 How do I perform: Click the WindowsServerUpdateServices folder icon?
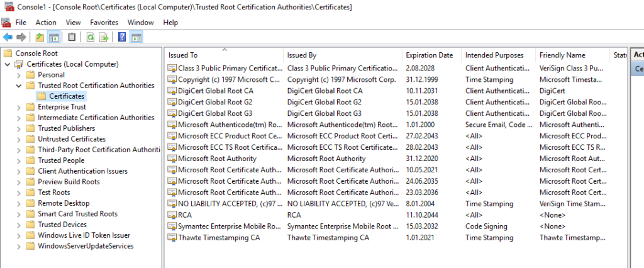[x=30, y=246]
